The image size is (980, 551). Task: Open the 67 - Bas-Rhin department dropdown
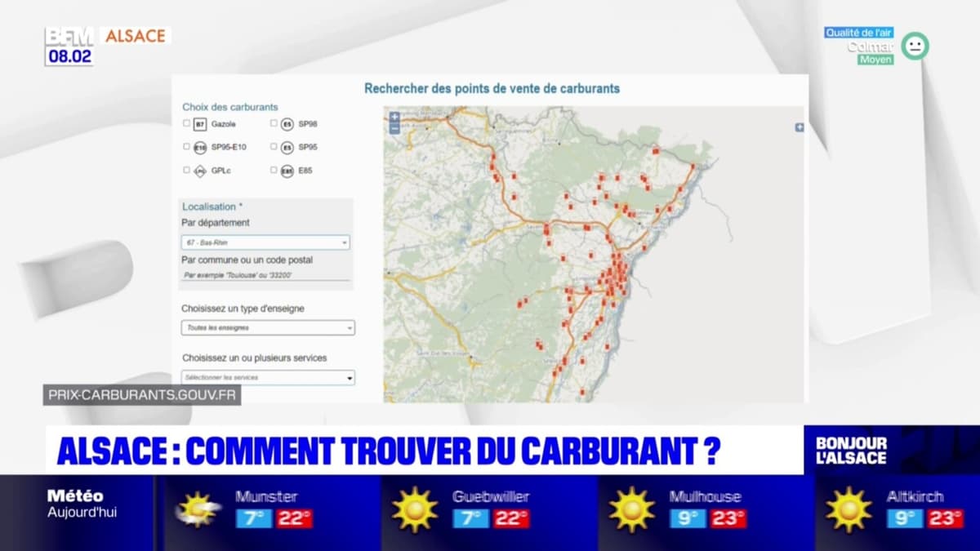click(265, 242)
